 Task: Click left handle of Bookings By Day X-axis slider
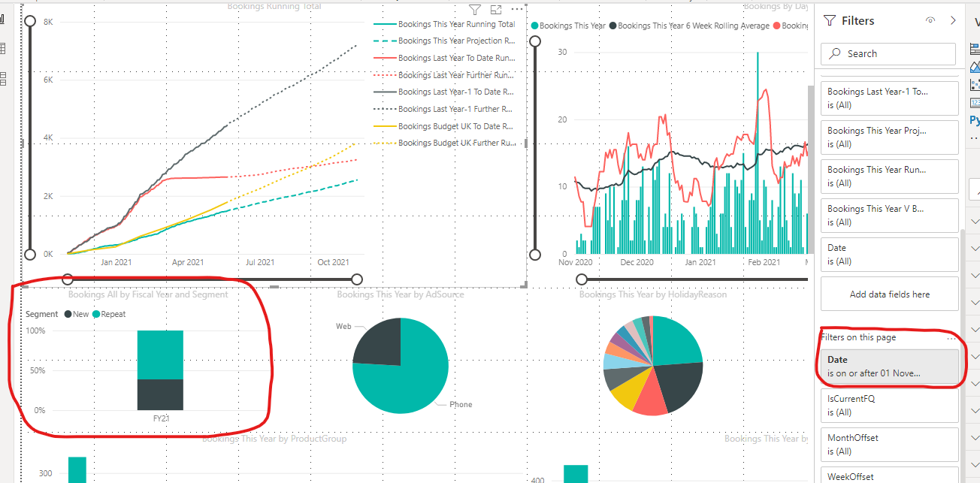click(x=582, y=279)
